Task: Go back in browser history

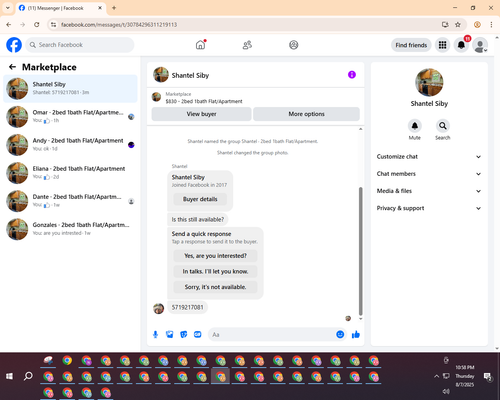Action: pos(9,25)
